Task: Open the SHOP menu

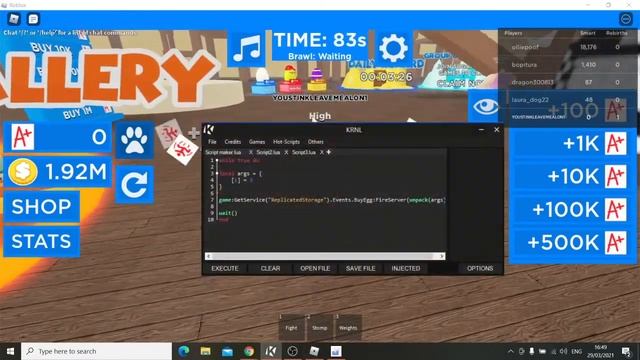Action: click(41, 207)
